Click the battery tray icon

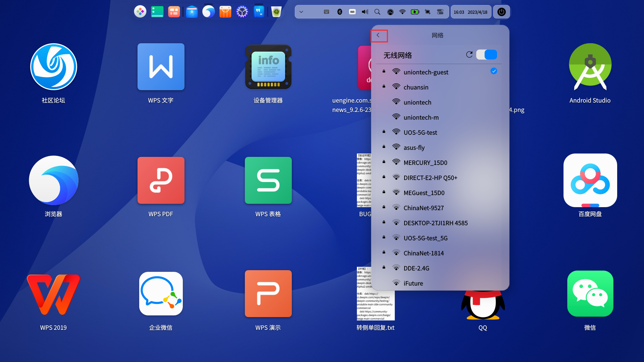[x=415, y=12]
